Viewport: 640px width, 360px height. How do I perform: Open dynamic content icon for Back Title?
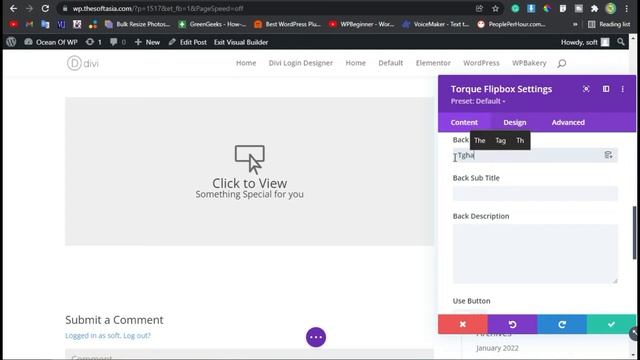608,155
